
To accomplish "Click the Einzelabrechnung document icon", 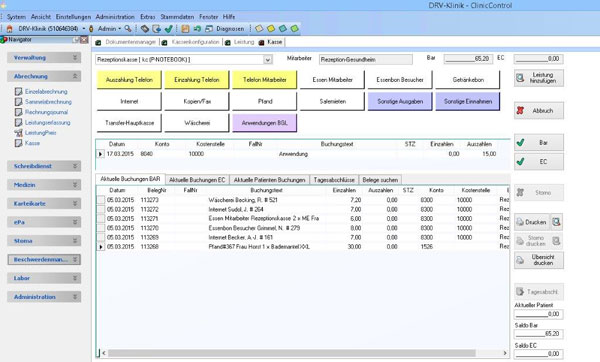I will (x=18, y=91).
